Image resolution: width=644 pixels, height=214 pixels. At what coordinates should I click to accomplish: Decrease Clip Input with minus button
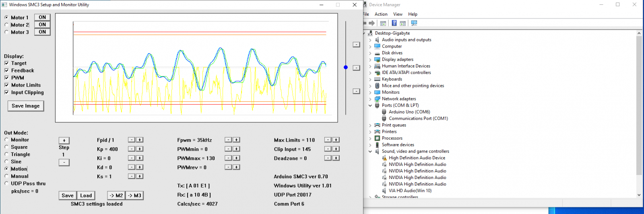pyautogui.click(x=328, y=149)
